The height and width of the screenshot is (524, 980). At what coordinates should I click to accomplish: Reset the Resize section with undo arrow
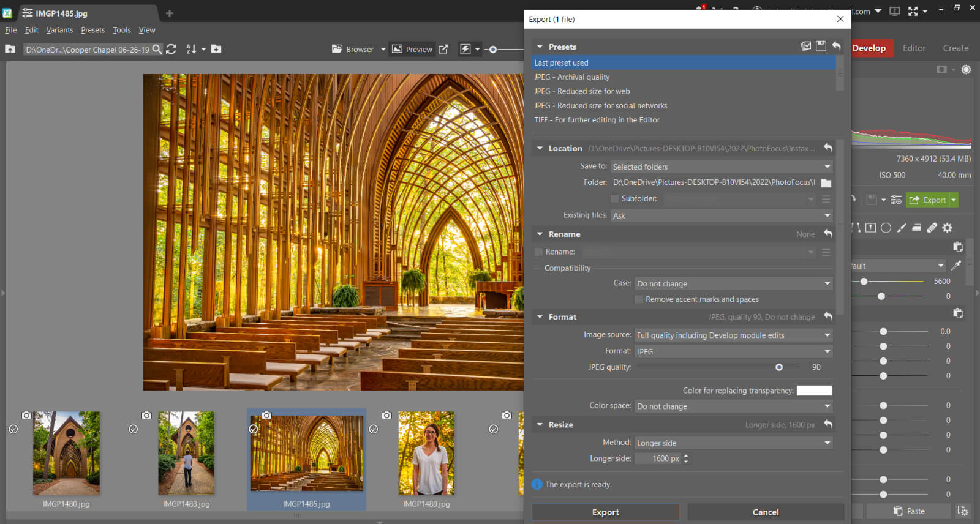(828, 424)
